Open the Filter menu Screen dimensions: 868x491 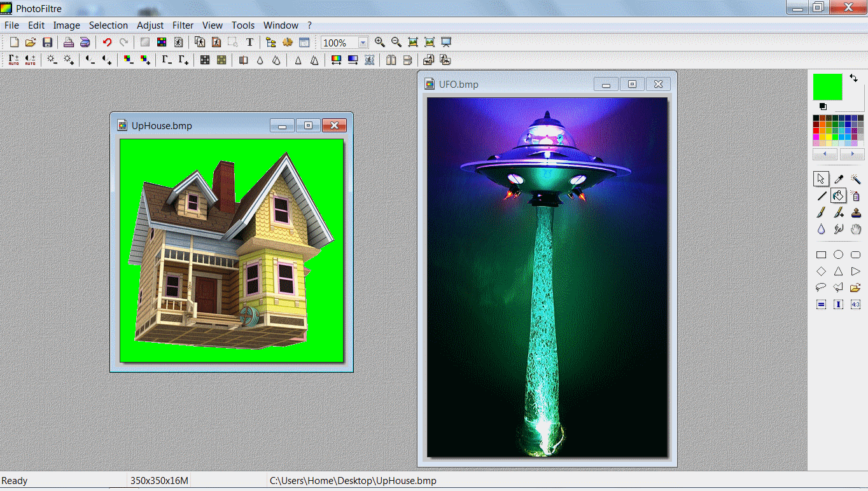(183, 25)
